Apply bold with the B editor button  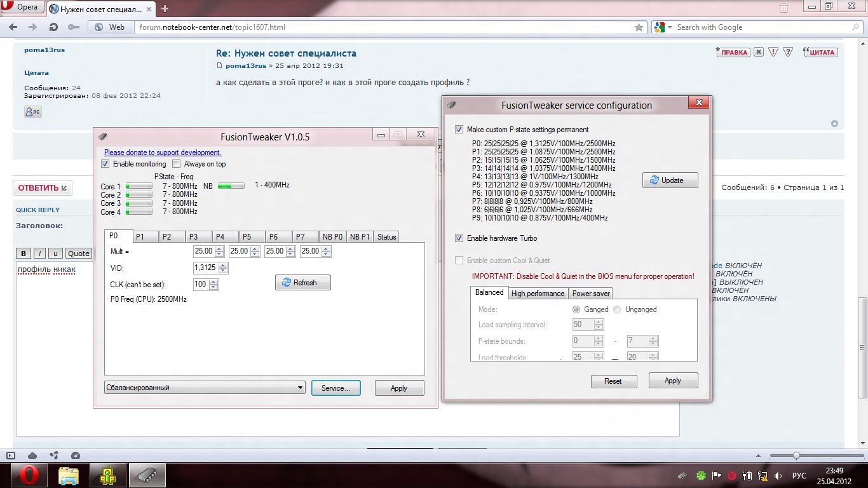click(x=24, y=253)
